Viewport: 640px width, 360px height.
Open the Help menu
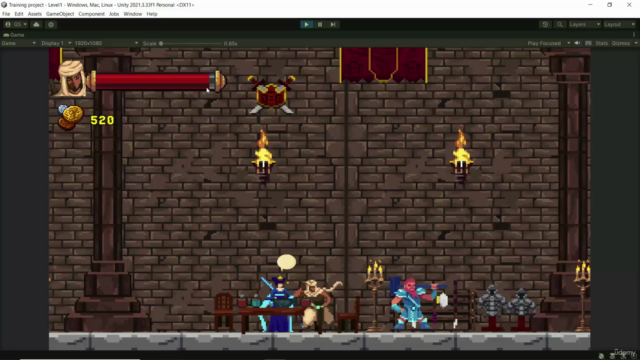point(152,14)
